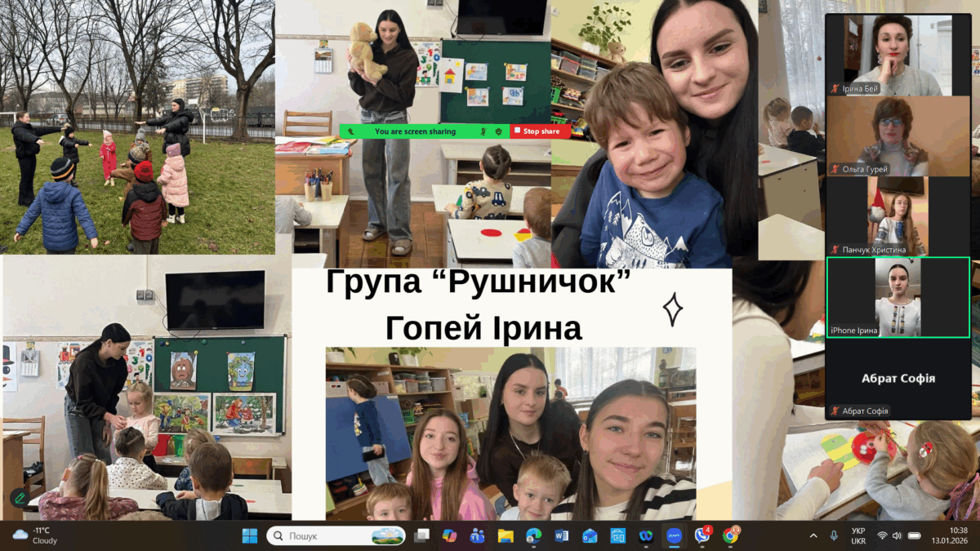The image size is (980, 551).
Task: Click the annotation pencil icon at bottom left
Action: [19, 497]
